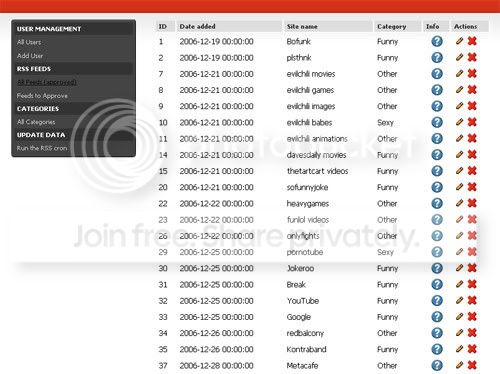The height and width of the screenshot is (374, 500).
Task: Select the site name 'Bofunk'
Action: [x=298, y=42]
